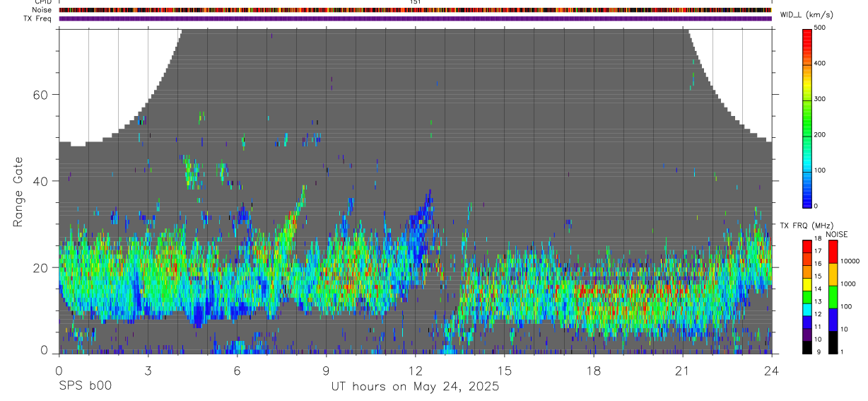Click the x-axis tick label '3'
Image resolution: width=868 pixels, height=401 pixels.
(x=148, y=370)
